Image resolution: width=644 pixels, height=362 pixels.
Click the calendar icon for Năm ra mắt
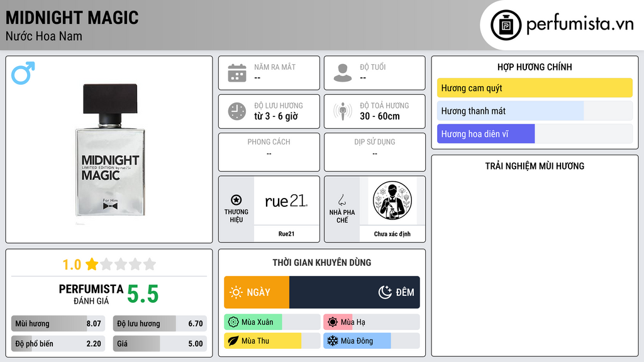click(237, 73)
